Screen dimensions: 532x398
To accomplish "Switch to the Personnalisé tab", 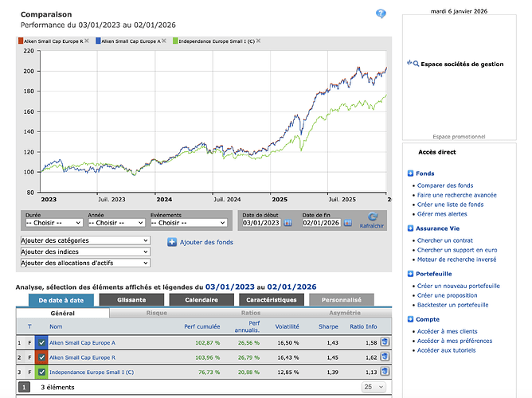I will (342, 299).
